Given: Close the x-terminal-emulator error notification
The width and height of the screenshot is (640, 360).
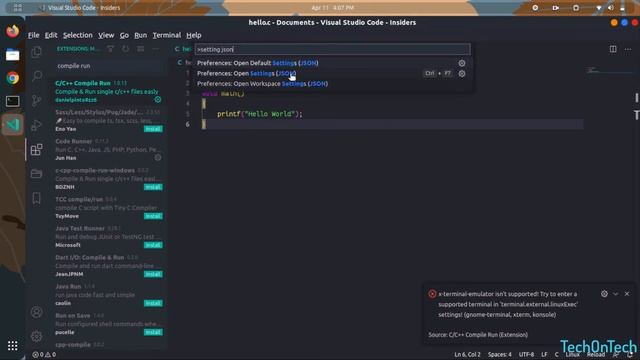Looking at the screenshot, I should click(x=627, y=294).
